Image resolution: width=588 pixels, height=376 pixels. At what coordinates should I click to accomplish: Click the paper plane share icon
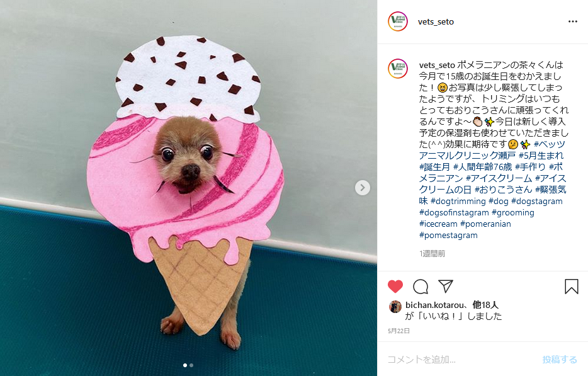[x=446, y=286]
